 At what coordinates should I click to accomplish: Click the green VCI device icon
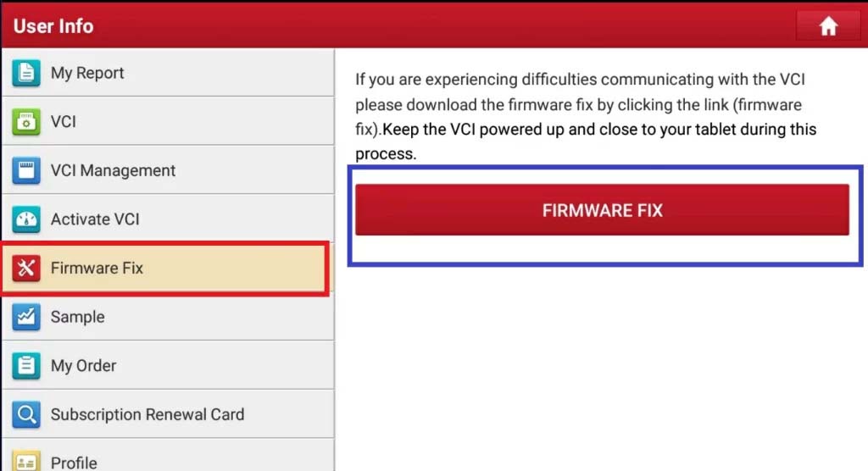(x=26, y=121)
